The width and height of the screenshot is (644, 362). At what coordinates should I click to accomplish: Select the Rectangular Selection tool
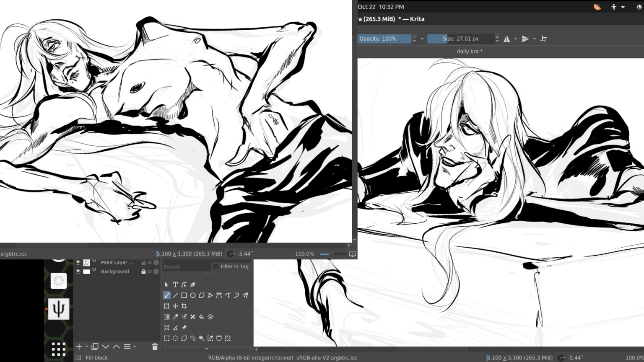click(x=166, y=338)
